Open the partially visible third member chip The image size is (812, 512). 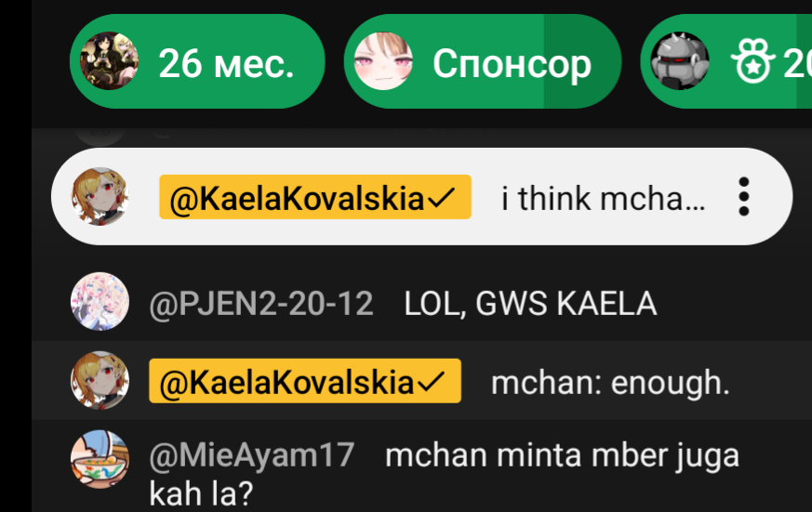coord(726,61)
